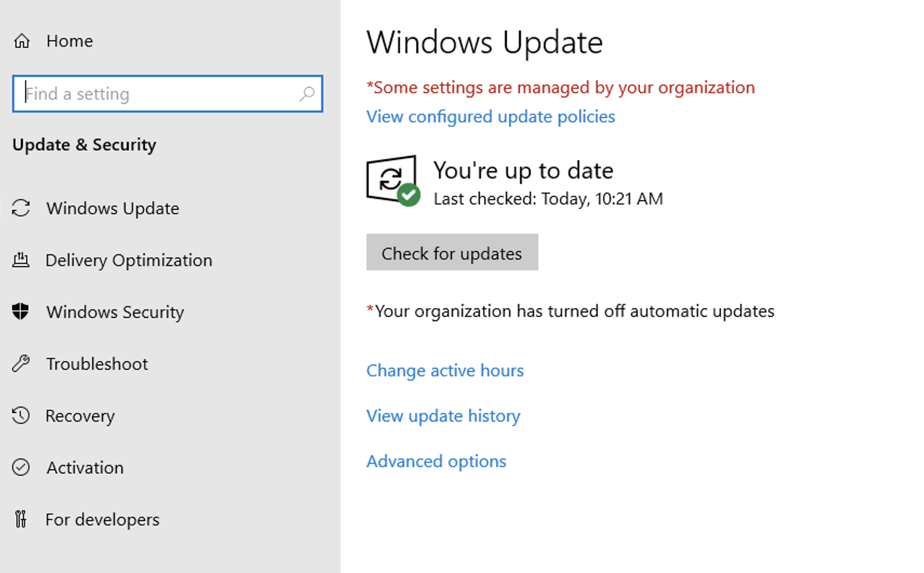
Task: Click 'Your organization has turned off automatic updates' text
Action: click(571, 311)
